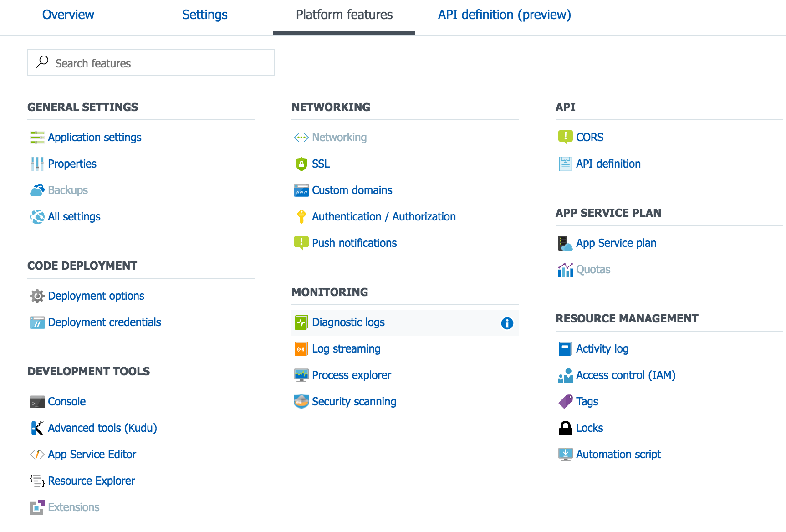Open the Advanced tools (Kudu) link

[102, 428]
